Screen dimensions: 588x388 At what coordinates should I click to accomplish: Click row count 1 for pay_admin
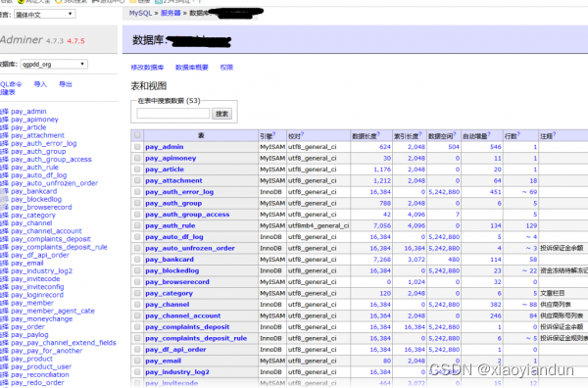[x=535, y=147]
